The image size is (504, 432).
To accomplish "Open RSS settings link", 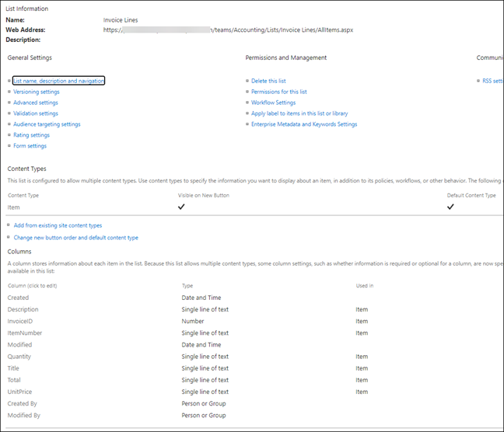I will (x=492, y=81).
